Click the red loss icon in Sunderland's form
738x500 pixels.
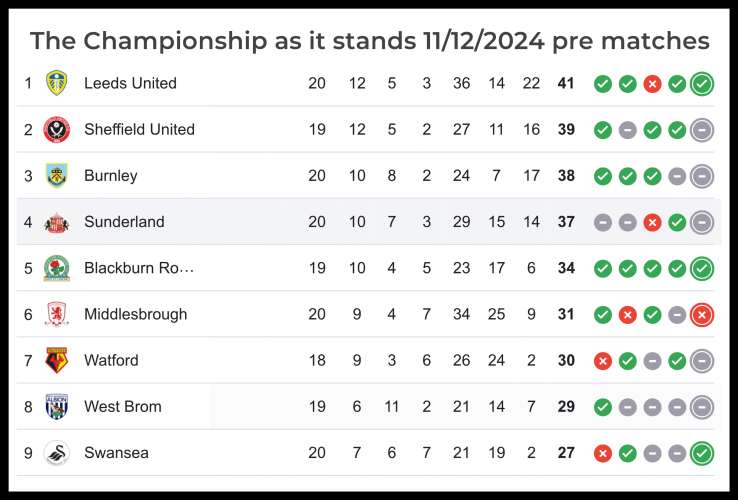[652, 222]
